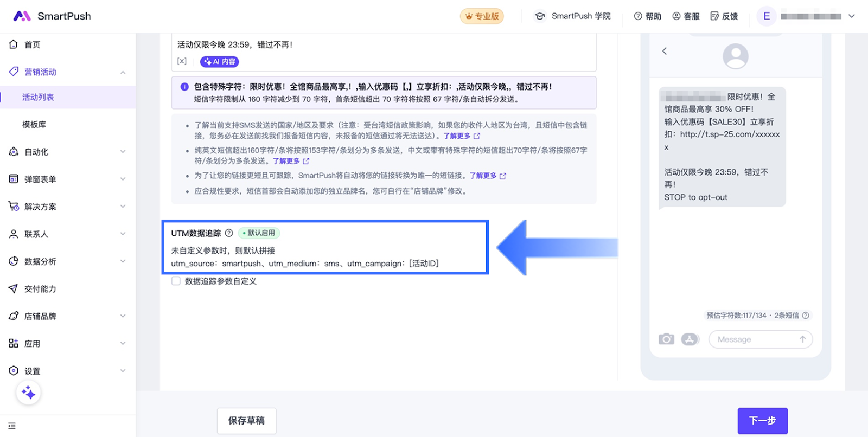Image resolution: width=868 pixels, height=437 pixels.
Task: Open the AI assistant sparkle button
Action: pos(28,393)
